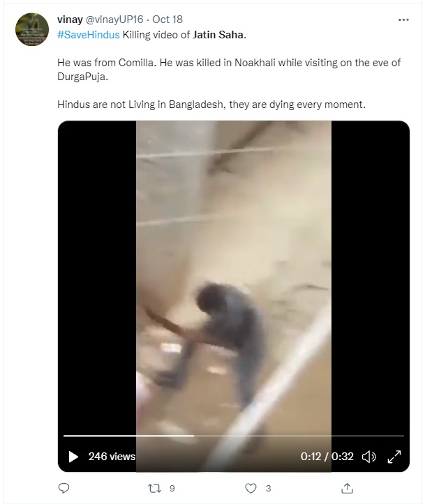Click the display name vinay
The image size is (425, 504).
click(70, 20)
